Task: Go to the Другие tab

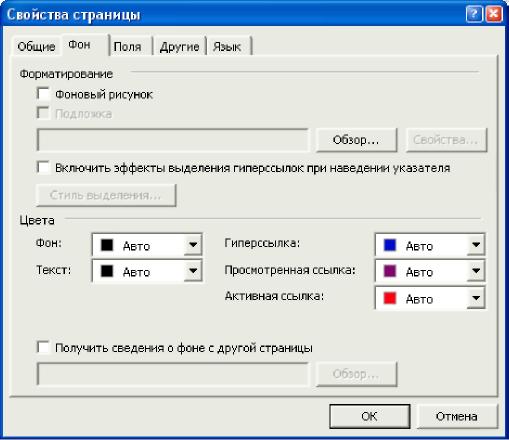Action: coord(179,47)
